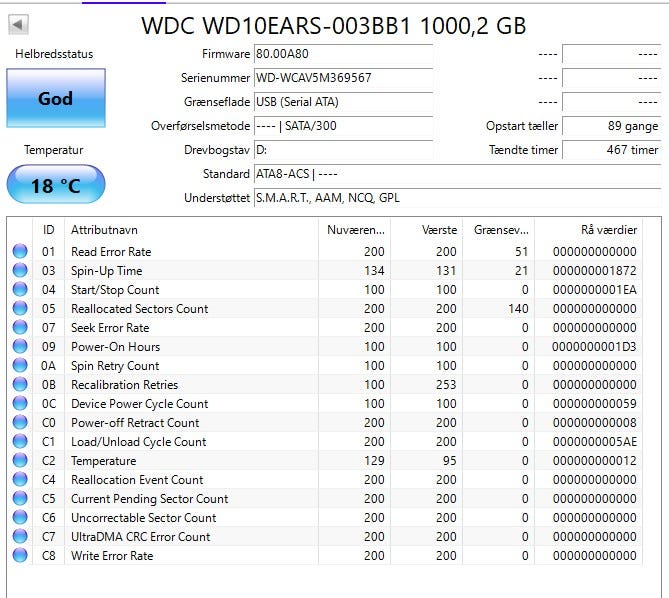The height and width of the screenshot is (598, 669).
Task: Click the status icon for UltraDMA CRC Error Count
Action: (20, 536)
